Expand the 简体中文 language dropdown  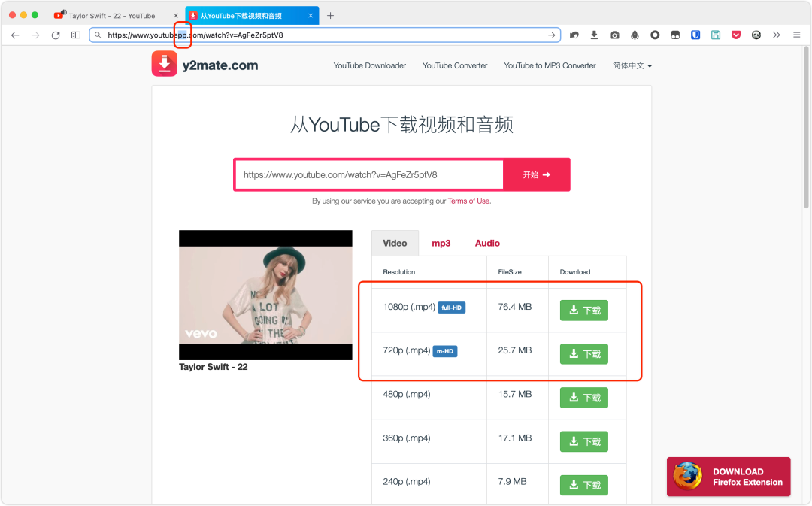[632, 65]
